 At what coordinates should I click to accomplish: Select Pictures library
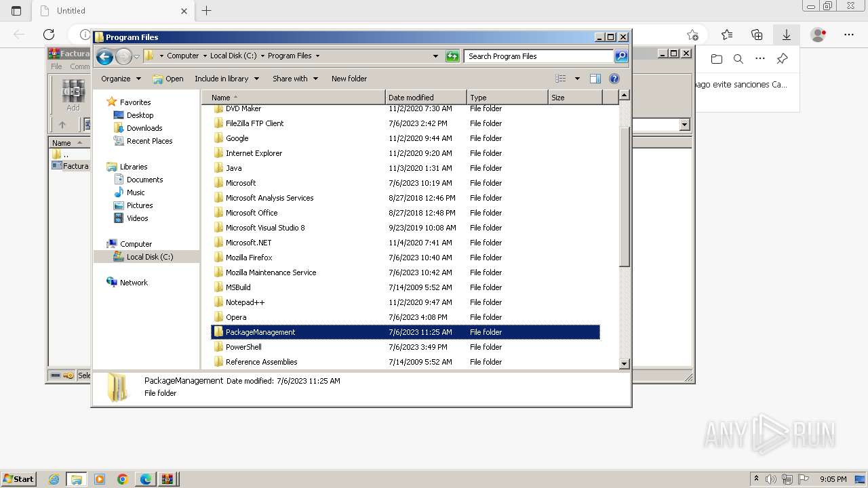[x=140, y=205]
